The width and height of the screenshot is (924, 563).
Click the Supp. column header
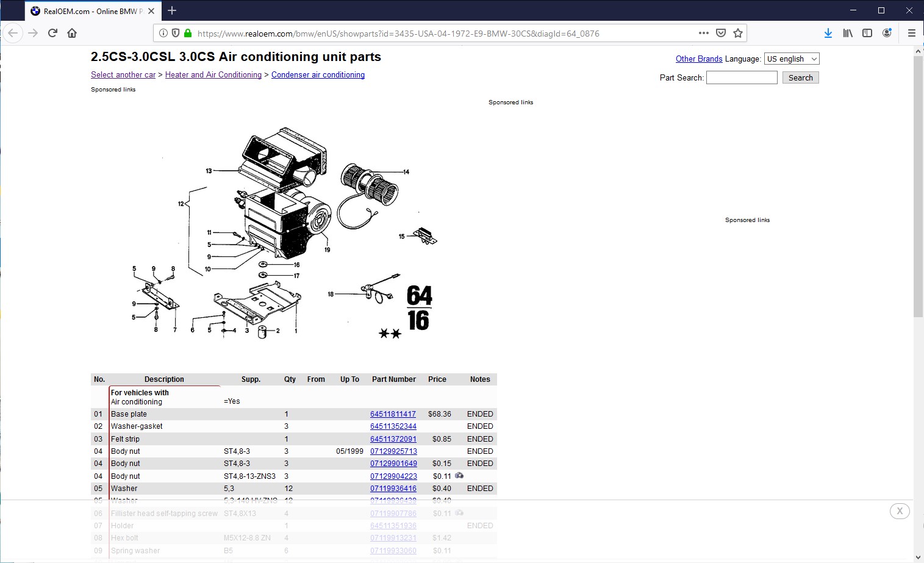251,379
